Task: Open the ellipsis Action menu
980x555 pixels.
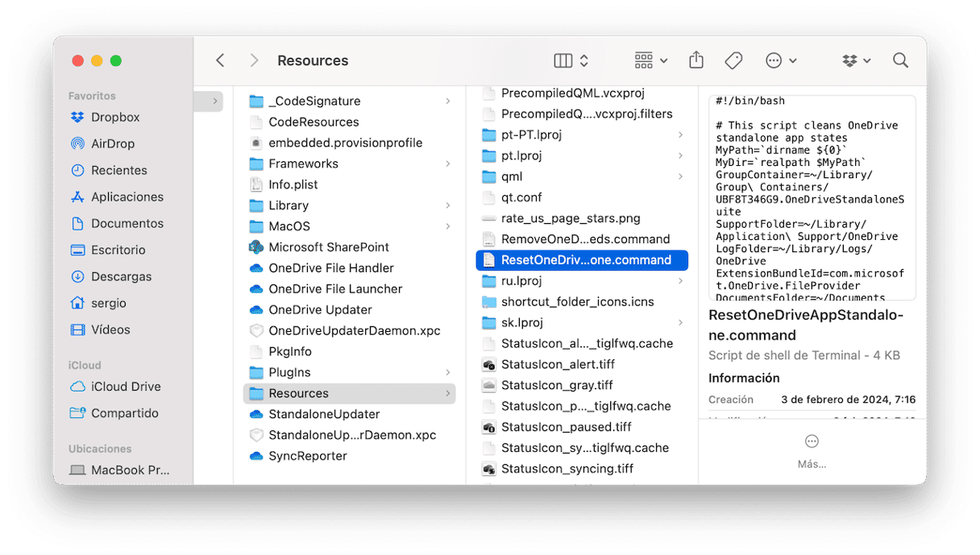Action: coord(781,60)
